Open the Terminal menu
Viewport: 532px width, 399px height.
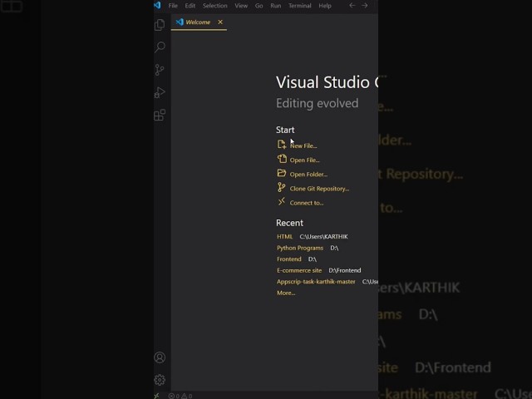[x=300, y=6]
